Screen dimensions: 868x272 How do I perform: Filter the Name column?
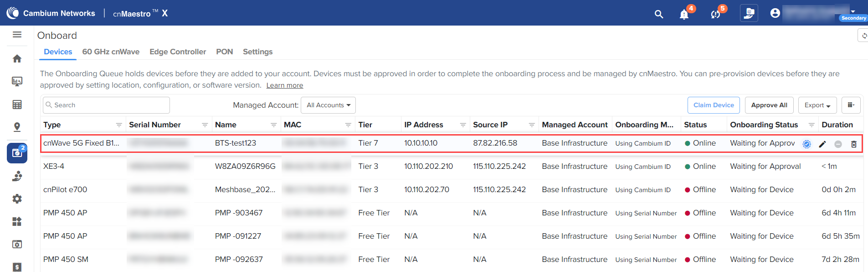(274, 125)
